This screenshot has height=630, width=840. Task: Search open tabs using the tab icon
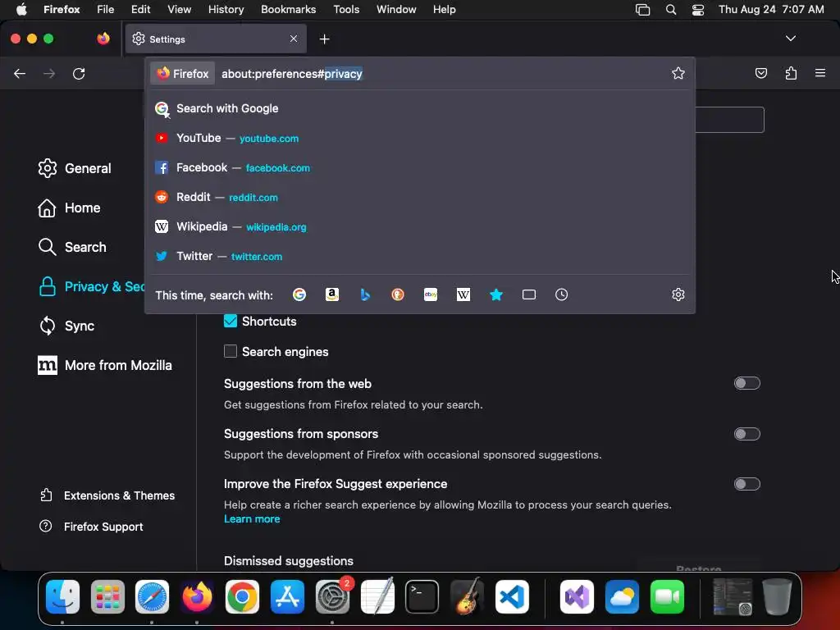click(x=529, y=294)
